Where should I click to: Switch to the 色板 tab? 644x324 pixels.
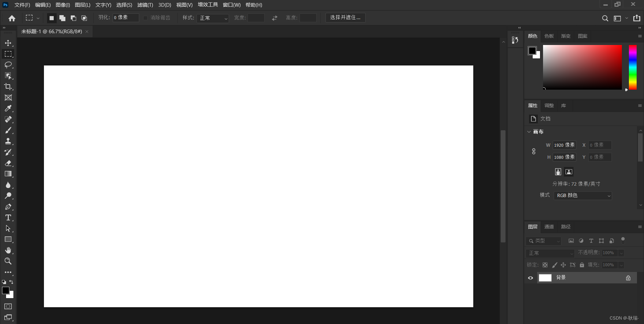click(x=549, y=36)
